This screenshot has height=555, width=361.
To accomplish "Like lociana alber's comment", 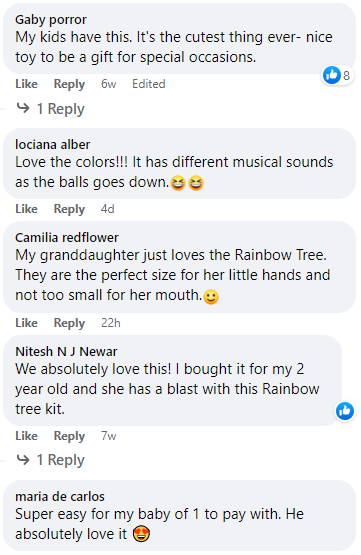I will pos(27,209).
